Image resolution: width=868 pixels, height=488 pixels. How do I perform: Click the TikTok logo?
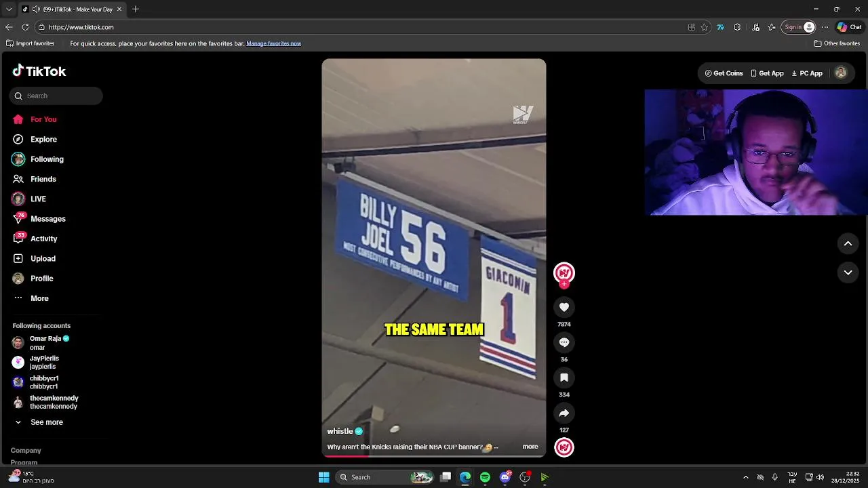[x=39, y=71]
